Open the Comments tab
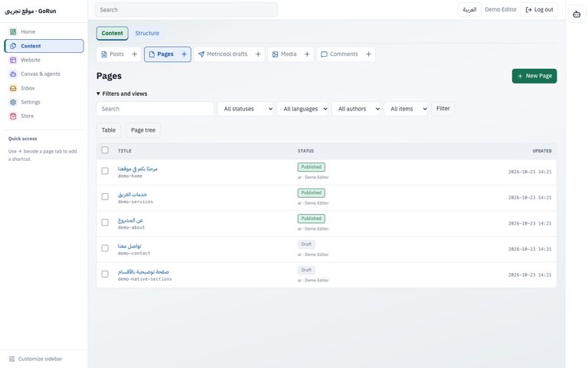 tap(340, 54)
